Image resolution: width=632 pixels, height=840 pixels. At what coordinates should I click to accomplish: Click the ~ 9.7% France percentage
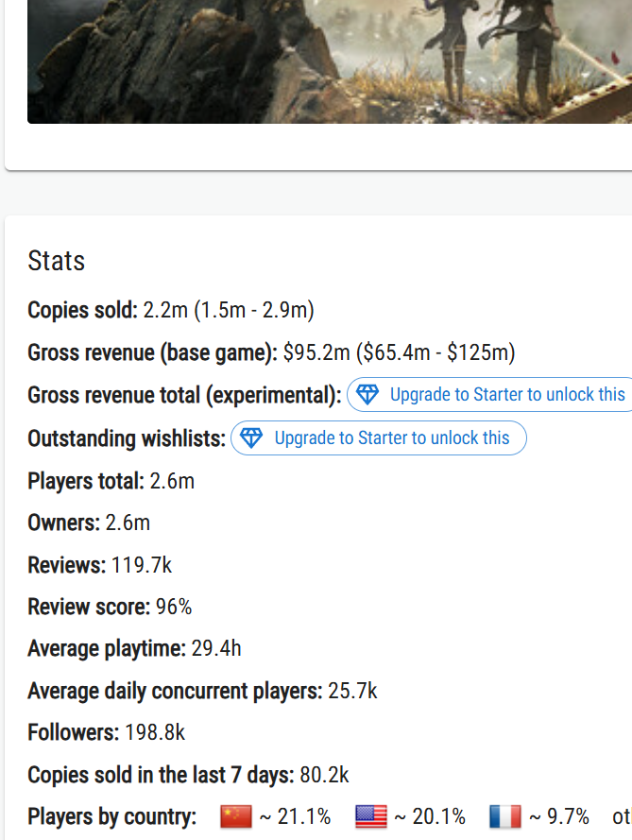[559, 817]
